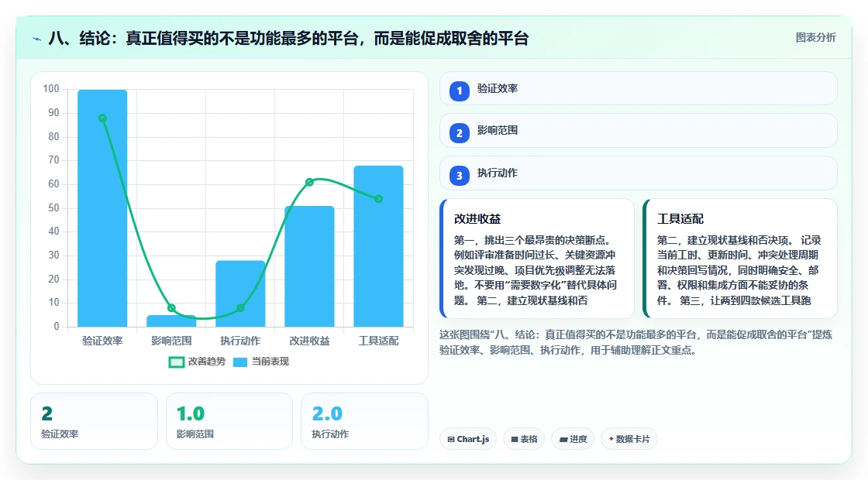
Task: Click the icon inside the 进度 tag
Action: click(x=563, y=440)
